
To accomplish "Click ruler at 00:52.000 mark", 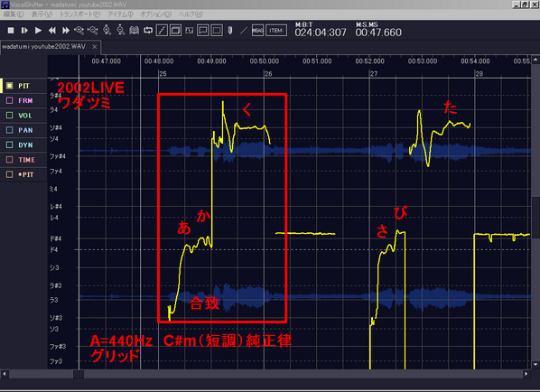I will pos(369,61).
